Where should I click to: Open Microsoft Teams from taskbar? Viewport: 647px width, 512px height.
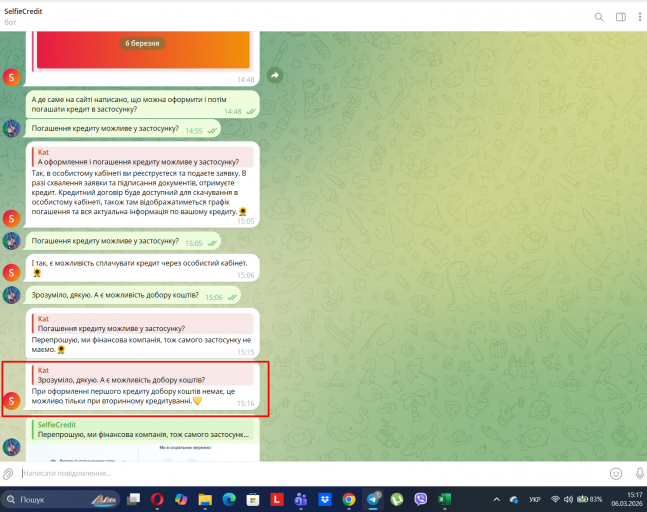click(x=300, y=500)
